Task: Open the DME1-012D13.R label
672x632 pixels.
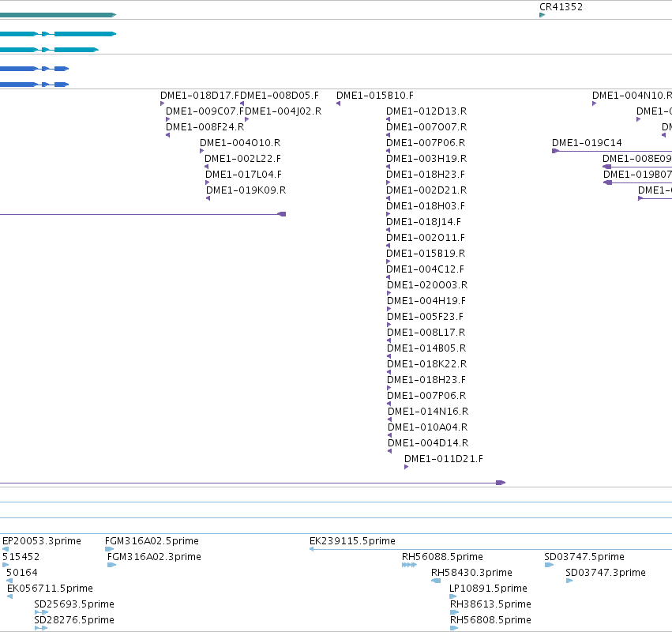Action: click(x=426, y=111)
